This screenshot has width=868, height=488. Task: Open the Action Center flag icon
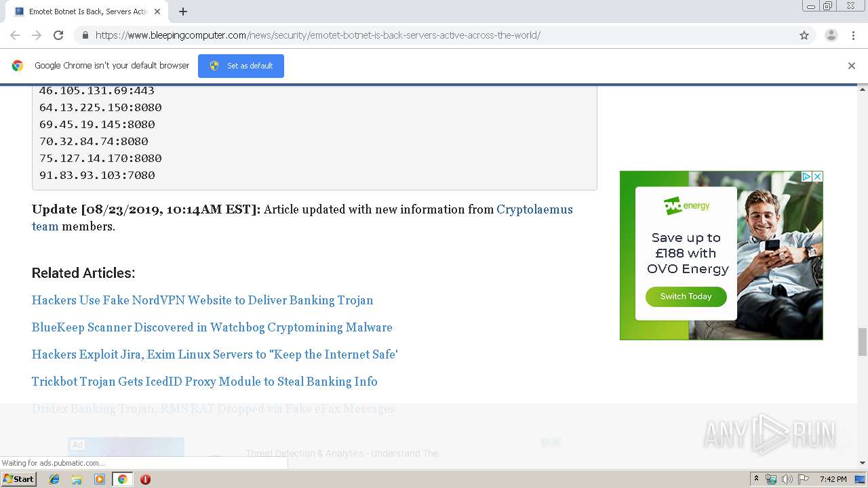pyautogui.click(x=804, y=479)
